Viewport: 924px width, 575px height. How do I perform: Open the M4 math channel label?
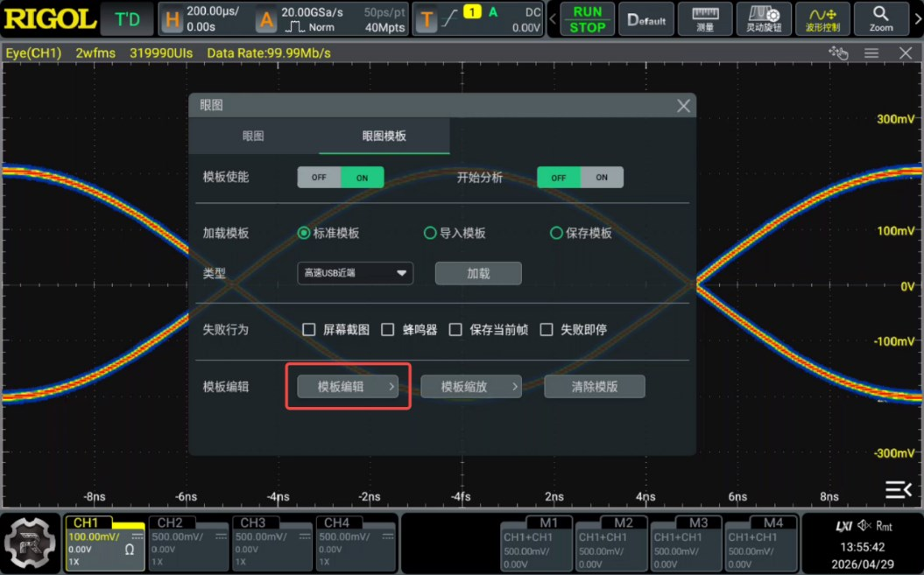coord(773,522)
